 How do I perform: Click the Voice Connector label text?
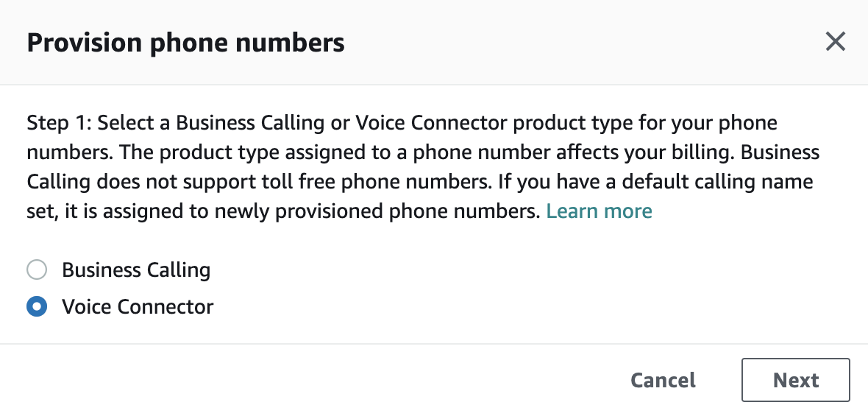(138, 306)
